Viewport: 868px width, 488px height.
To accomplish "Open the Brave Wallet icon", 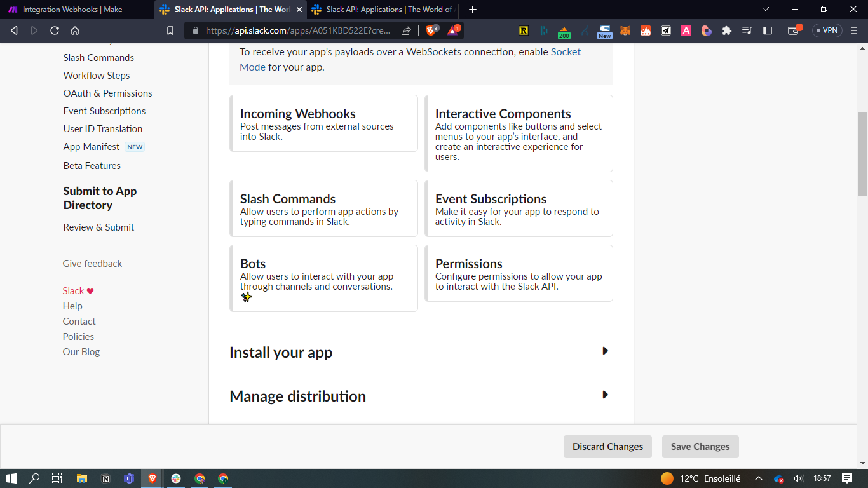I will pyautogui.click(x=793, y=30).
